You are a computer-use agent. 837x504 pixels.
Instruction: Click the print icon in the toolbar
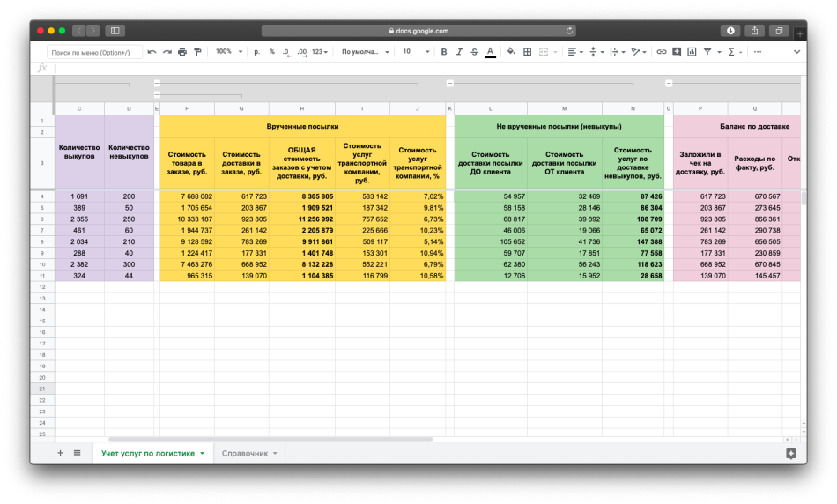coord(182,52)
